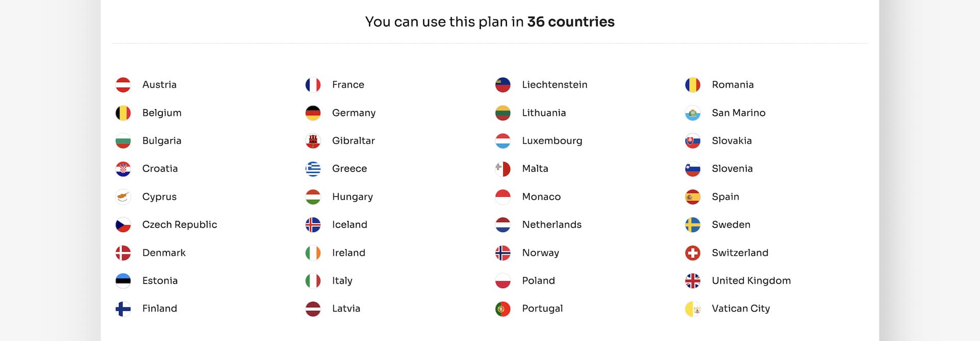Select the Netherlands country name

(552, 225)
